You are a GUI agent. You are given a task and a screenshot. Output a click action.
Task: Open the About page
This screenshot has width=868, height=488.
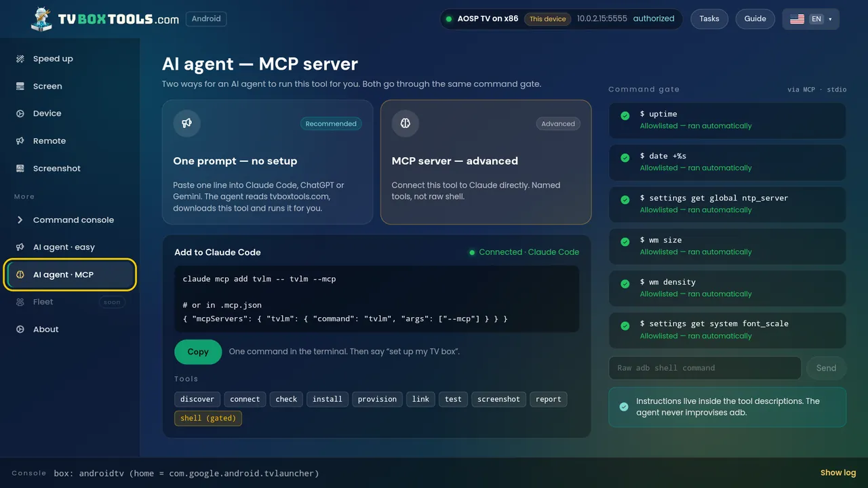tap(71, 329)
